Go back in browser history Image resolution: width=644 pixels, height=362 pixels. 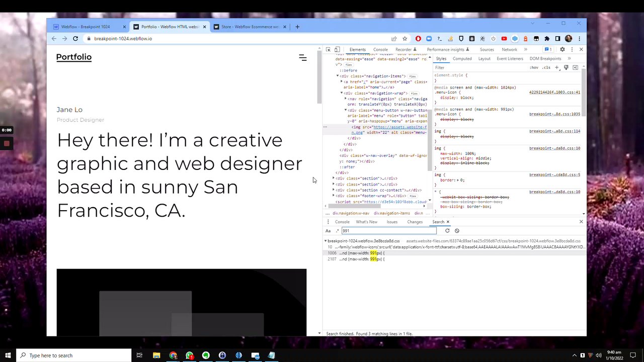point(54,39)
